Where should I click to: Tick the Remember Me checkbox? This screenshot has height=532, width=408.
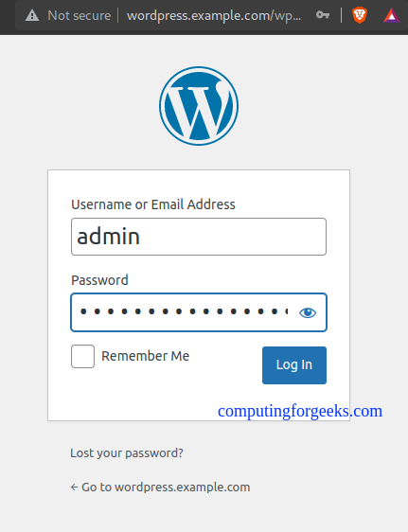point(82,356)
